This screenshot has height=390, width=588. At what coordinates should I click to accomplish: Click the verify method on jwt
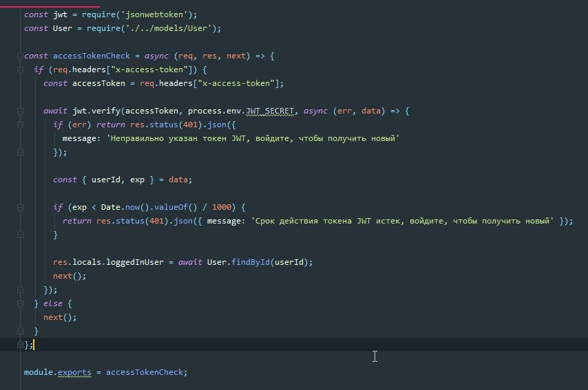106,111
